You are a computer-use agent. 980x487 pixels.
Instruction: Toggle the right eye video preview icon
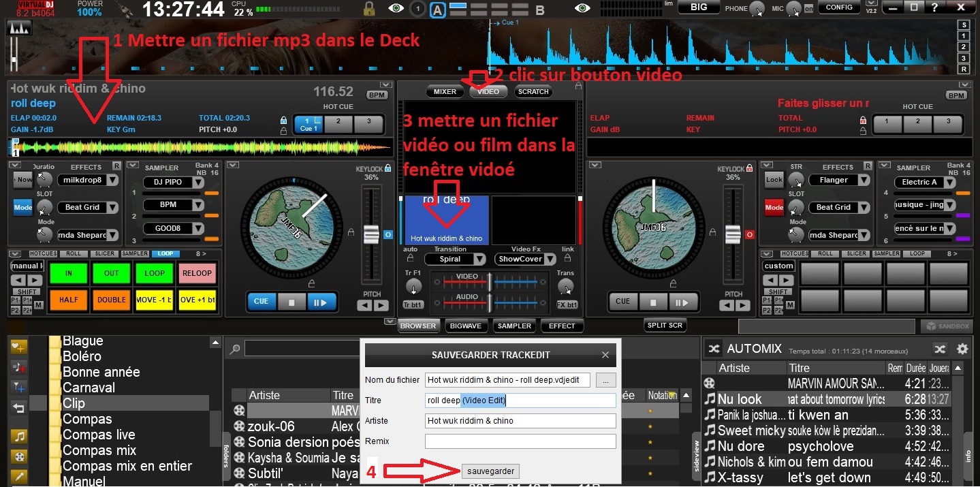click(x=582, y=9)
